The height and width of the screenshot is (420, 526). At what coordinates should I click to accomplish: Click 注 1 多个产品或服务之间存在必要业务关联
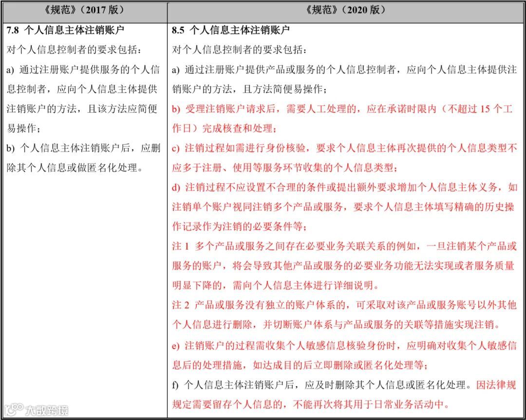pyautogui.click(x=344, y=246)
